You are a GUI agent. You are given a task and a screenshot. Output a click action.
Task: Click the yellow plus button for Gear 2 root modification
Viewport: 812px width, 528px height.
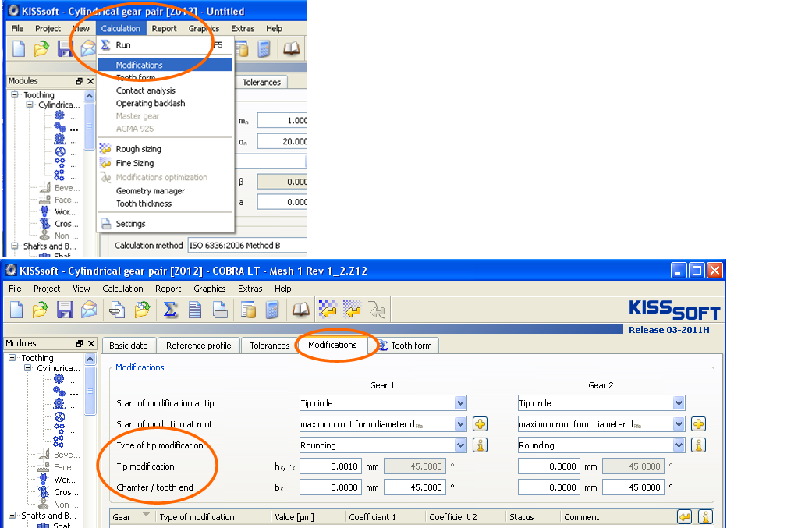pos(699,424)
